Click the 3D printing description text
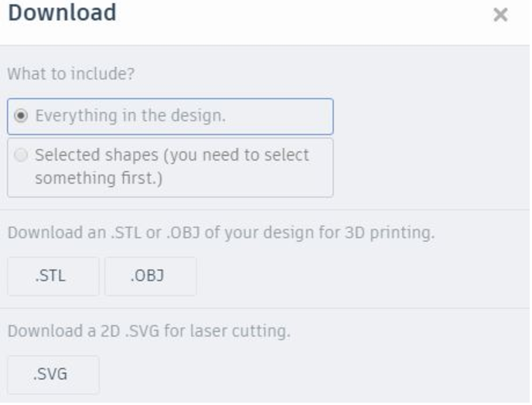This screenshot has width=532, height=405. pyautogui.click(x=220, y=232)
